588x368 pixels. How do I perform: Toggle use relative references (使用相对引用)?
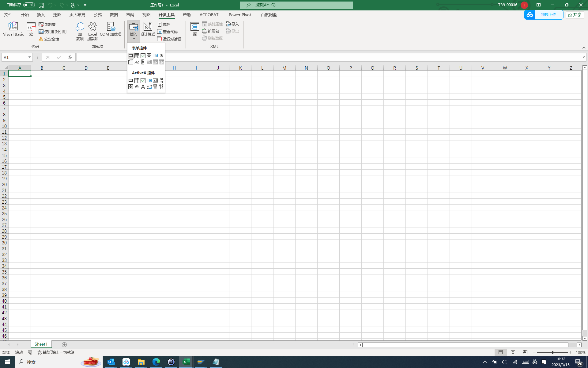(53, 32)
